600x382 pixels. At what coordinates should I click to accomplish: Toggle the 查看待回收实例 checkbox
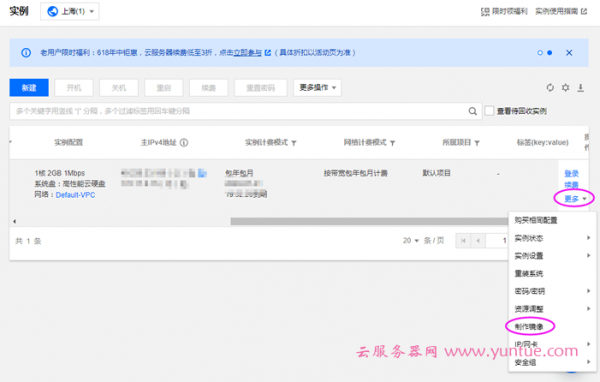tap(489, 111)
